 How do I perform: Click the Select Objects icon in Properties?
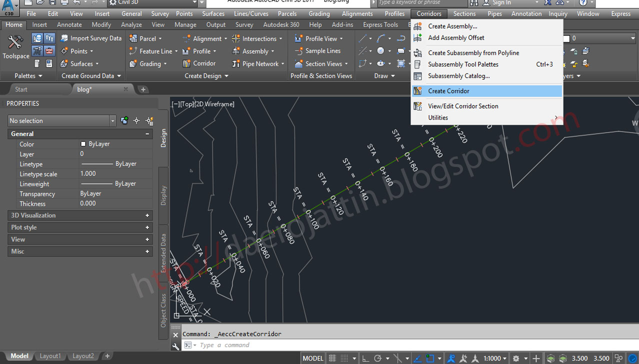[x=136, y=121]
